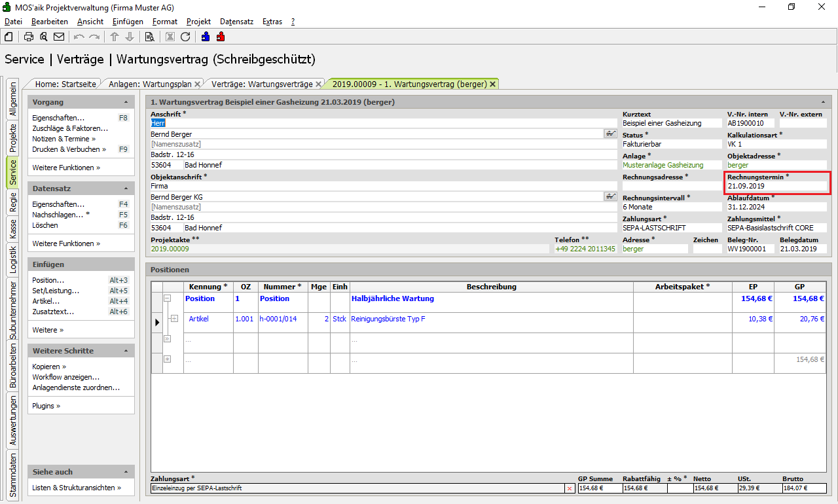Click the star expander in last row
The height and width of the screenshot is (504, 838).
pyautogui.click(x=167, y=359)
